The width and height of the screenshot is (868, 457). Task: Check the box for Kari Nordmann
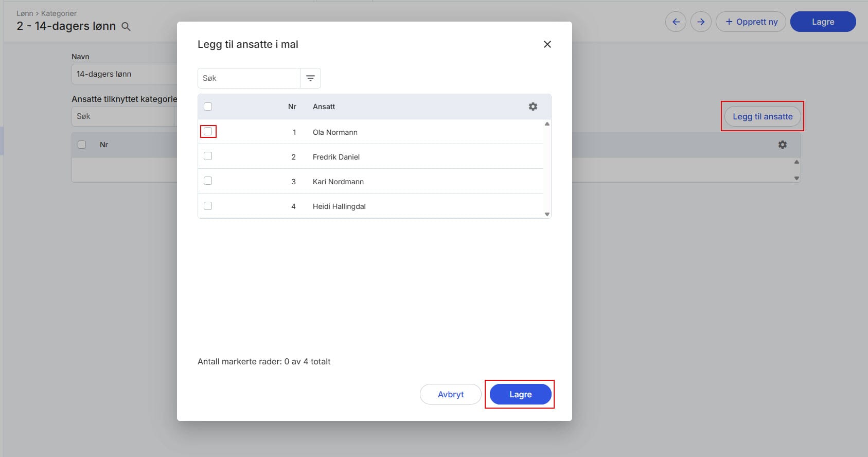[x=208, y=181]
